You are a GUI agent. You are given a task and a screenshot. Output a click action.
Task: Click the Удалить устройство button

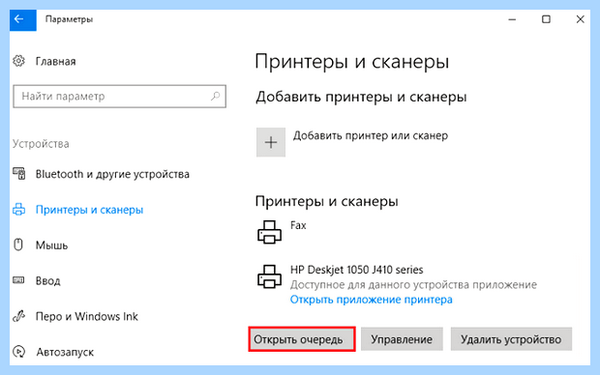[511, 339]
